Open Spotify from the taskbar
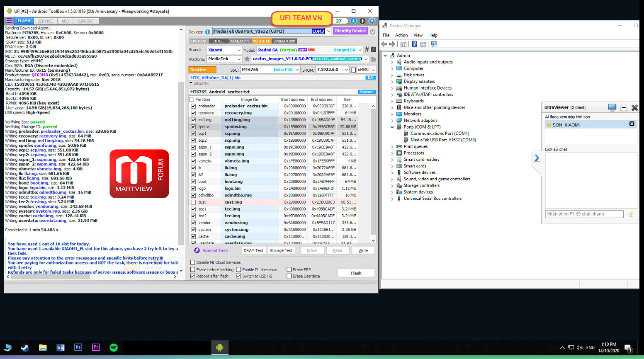 click(114, 347)
